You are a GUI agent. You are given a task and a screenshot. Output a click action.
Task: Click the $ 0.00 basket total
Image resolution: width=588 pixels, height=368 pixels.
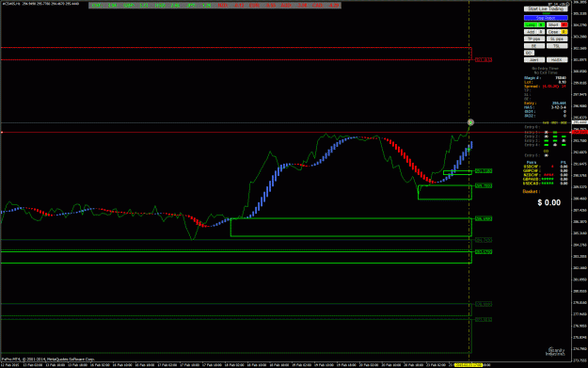coord(549,202)
